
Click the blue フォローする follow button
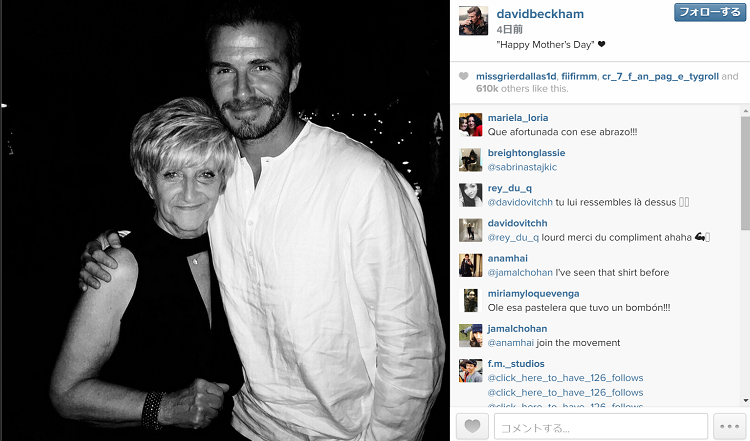pyautogui.click(x=710, y=12)
